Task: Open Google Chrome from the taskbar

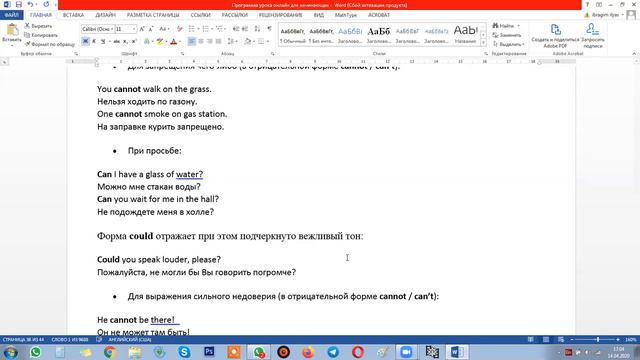Action: (x=109, y=352)
